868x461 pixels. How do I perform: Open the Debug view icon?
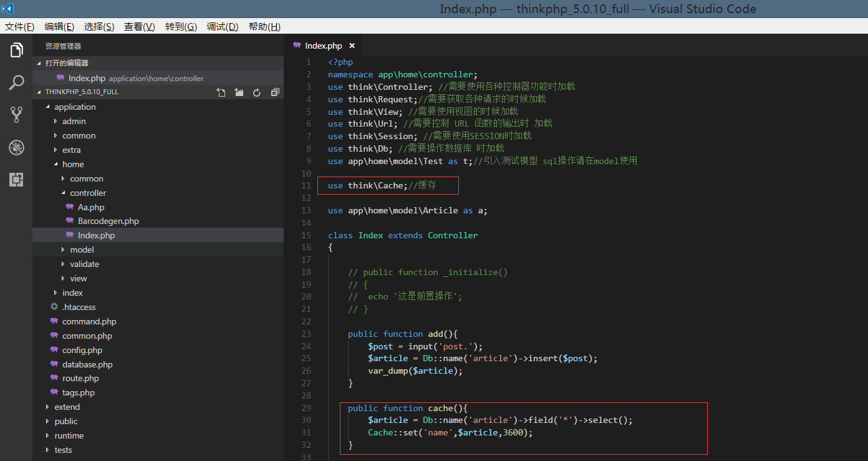point(16,147)
